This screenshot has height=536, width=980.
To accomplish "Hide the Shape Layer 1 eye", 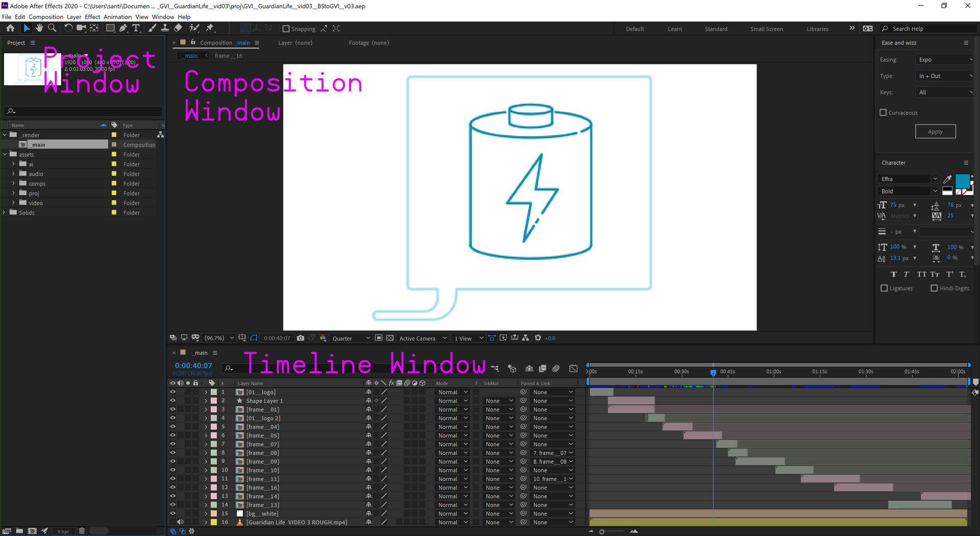I will coord(173,401).
